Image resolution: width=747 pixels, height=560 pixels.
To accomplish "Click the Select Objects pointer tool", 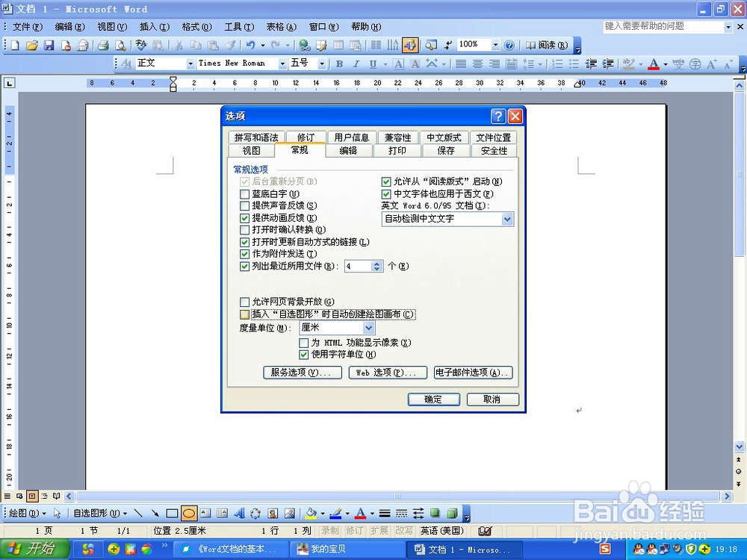I will pos(58,514).
